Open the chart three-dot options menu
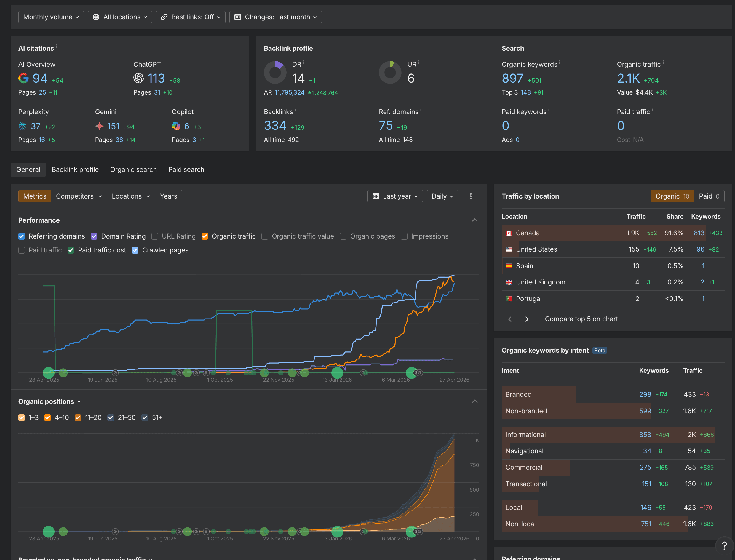735x560 pixels. coord(471,196)
